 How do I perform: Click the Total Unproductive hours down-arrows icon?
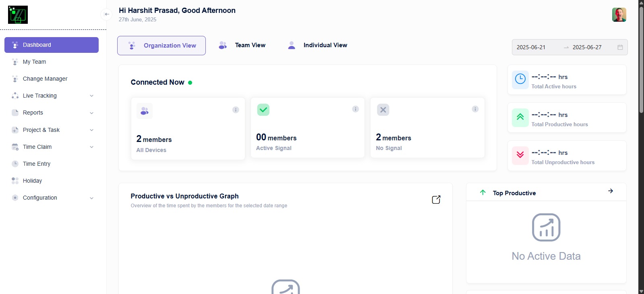[x=520, y=155]
